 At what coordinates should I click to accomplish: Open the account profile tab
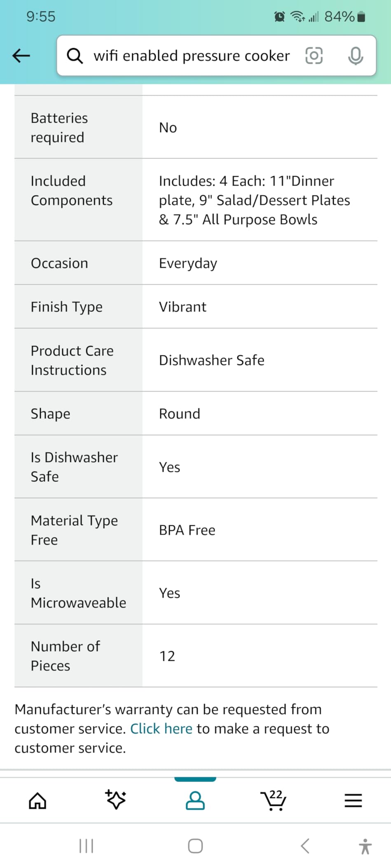coord(195,800)
